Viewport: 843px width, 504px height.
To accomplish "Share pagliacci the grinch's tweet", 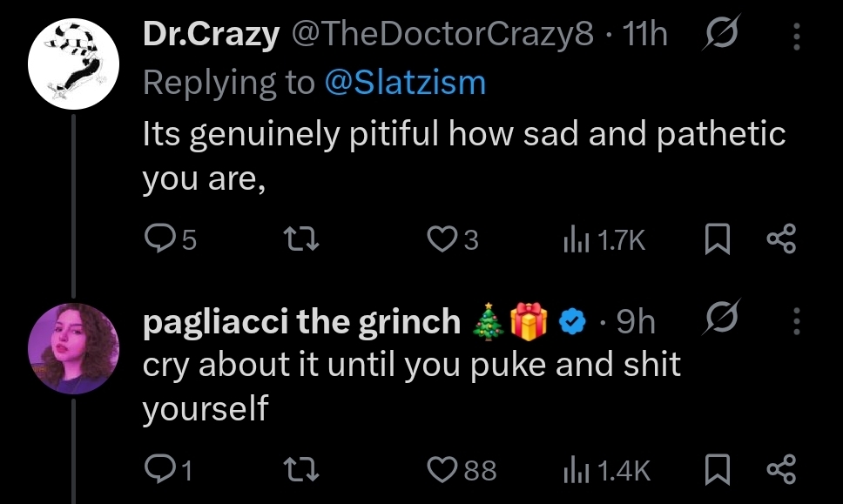I will (x=780, y=470).
